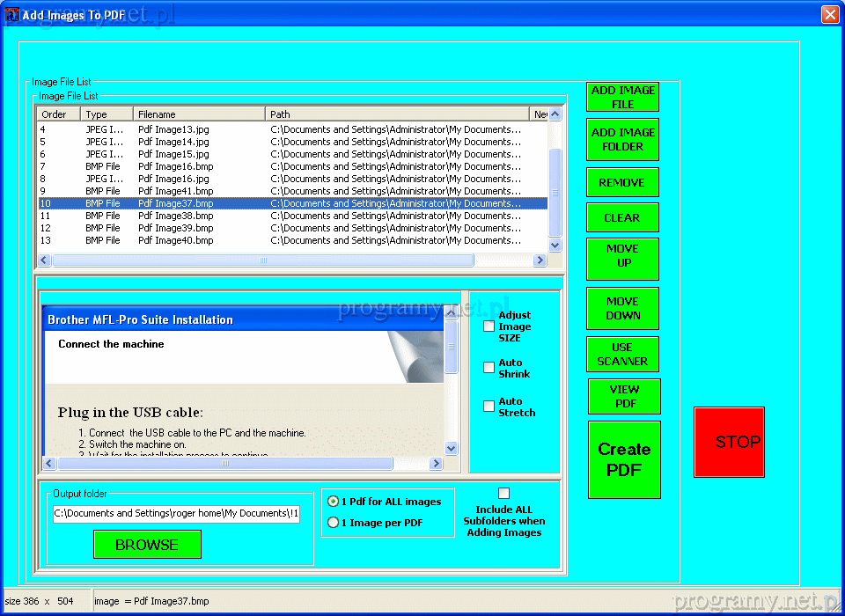
Task: Click the MOVE UP button
Action: click(622, 255)
